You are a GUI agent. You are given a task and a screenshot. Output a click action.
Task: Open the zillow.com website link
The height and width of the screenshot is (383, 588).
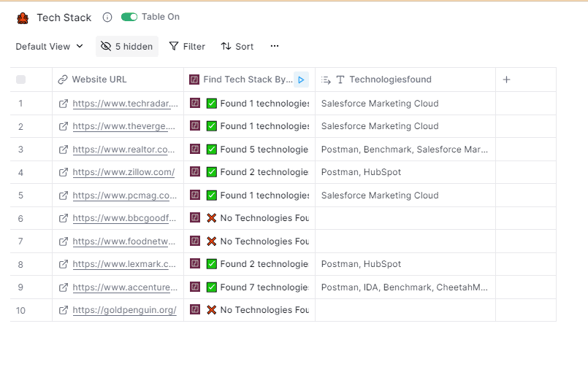[123, 172]
